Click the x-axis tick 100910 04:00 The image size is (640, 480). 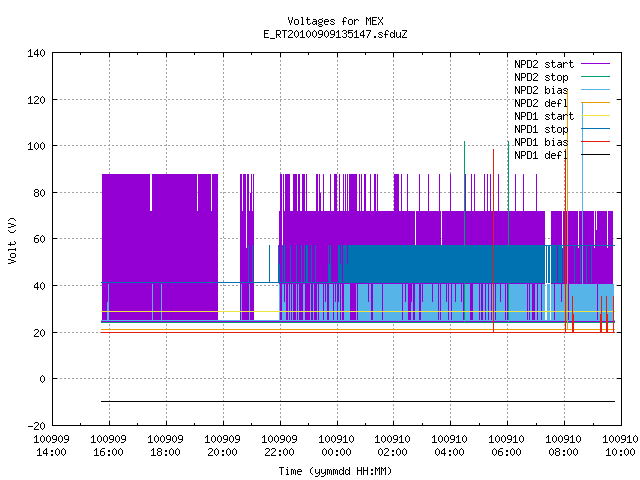(450, 446)
